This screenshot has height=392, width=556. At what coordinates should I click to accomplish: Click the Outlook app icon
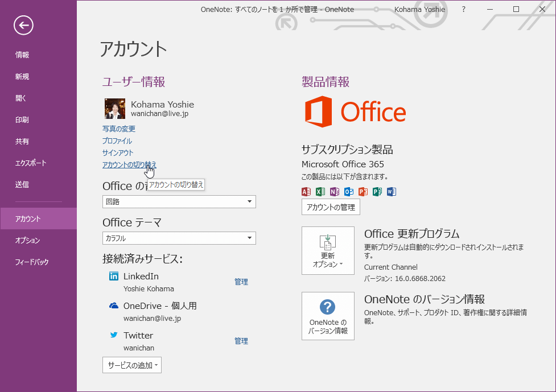348,192
